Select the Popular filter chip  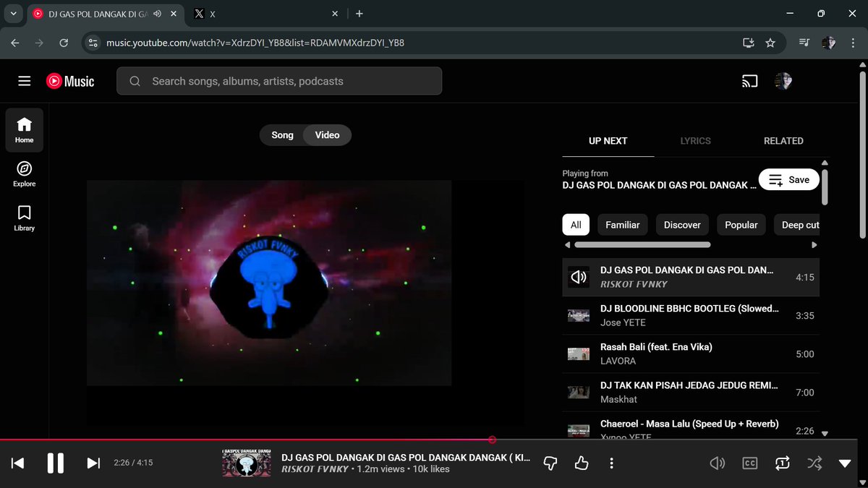coord(741,225)
